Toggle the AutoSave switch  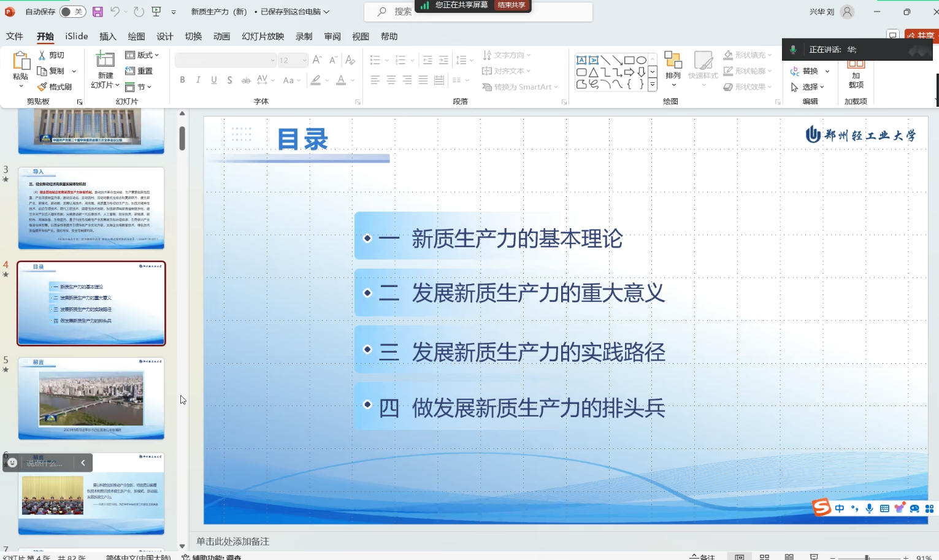(72, 12)
